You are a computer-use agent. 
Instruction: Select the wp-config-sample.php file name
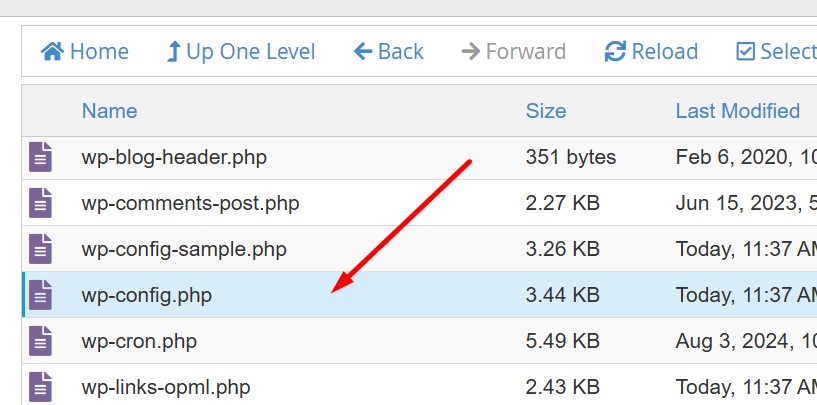coord(184,249)
